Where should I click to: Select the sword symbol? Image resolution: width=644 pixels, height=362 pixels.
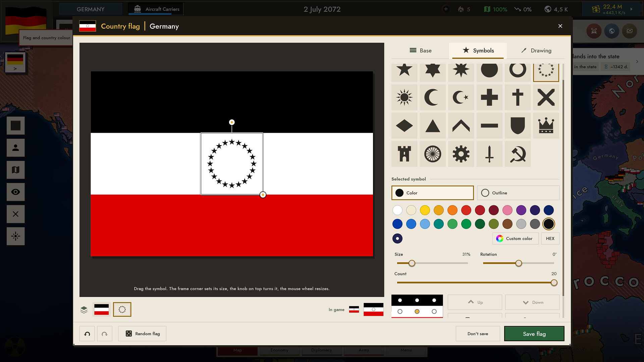click(489, 154)
